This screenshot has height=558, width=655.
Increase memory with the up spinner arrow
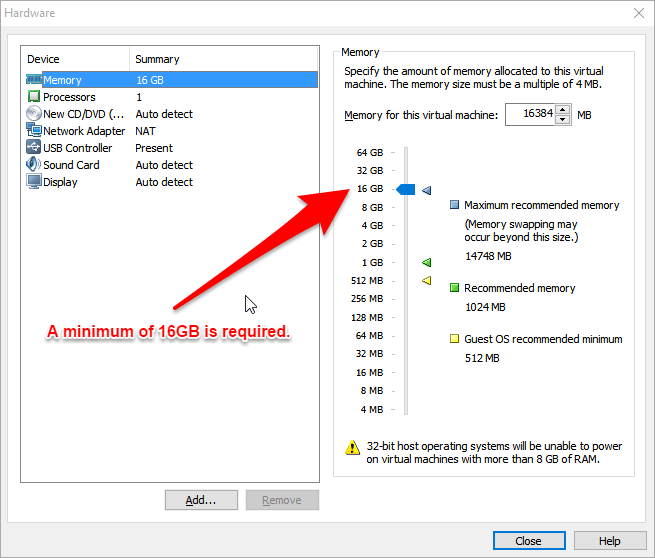click(562, 110)
